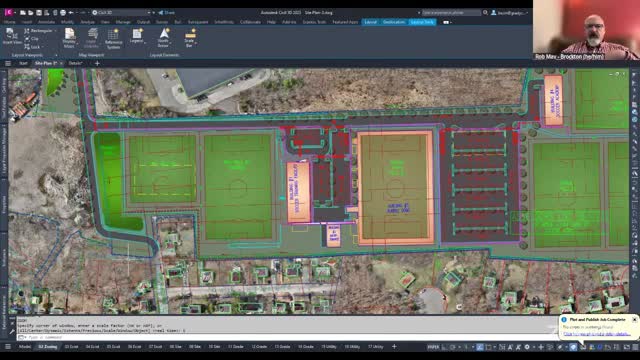Click the New drawing quick-access icon

click(23, 13)
